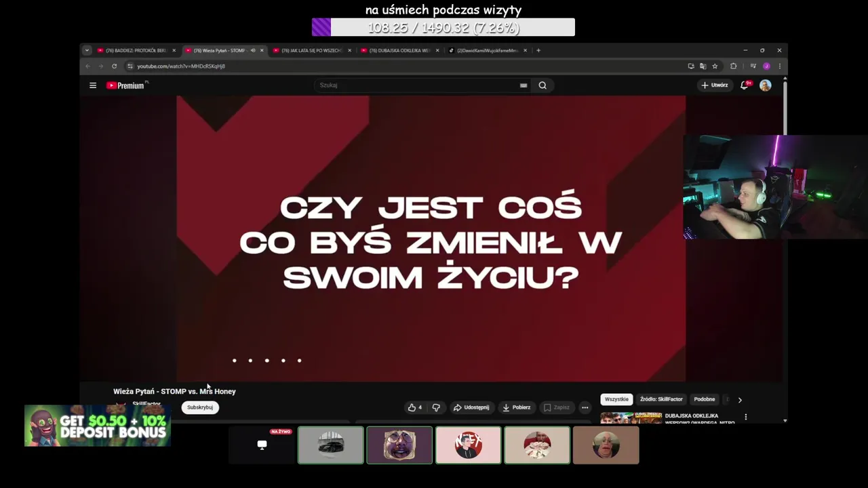Image resolution: width=868 pixels, height=488 pixels.
Task: Open the tab search dropdown arrow
Action: 87,50
